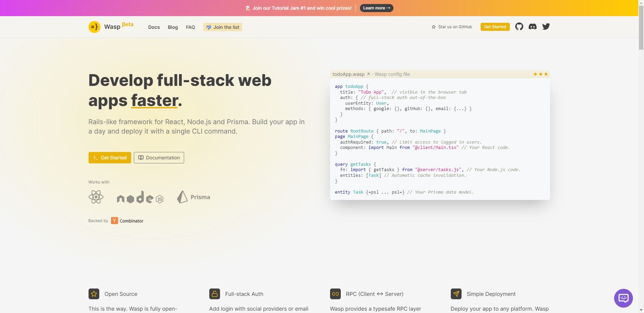This screenshot has width=644, height=313.
Task: Click the React logo under Works with
Action: (96, 197)
